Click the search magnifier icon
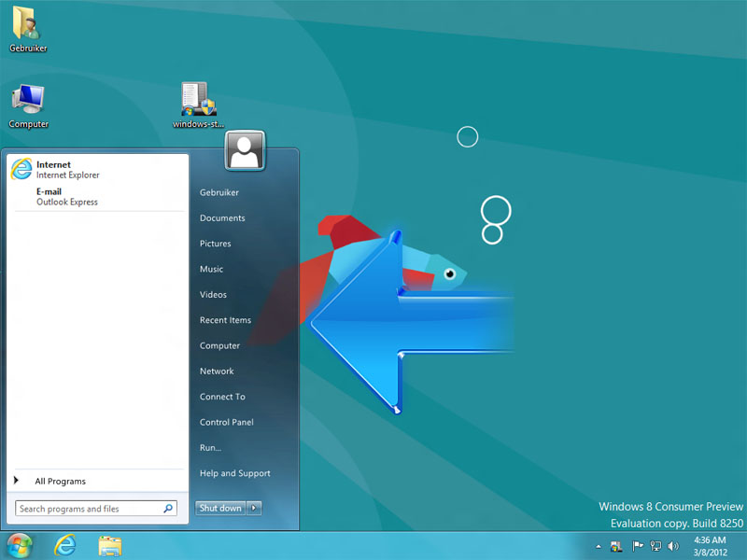Viewport: 747px width, 560px height. 168,509
